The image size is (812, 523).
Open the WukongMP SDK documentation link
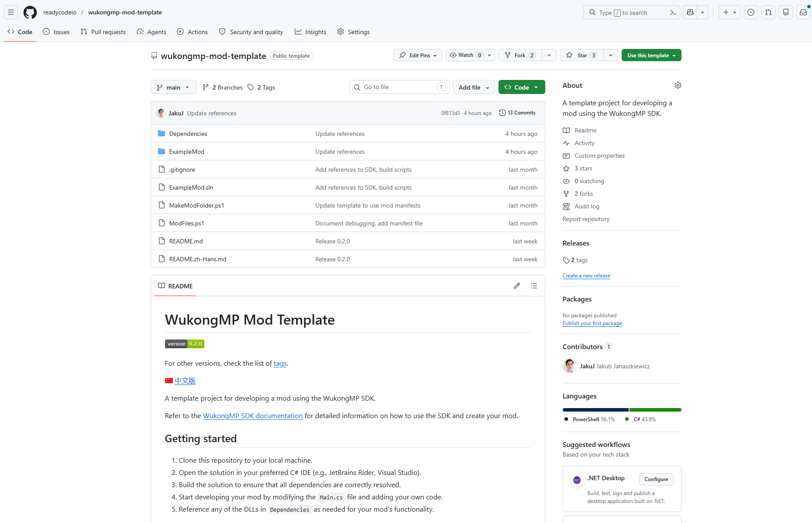coord(253,416)
